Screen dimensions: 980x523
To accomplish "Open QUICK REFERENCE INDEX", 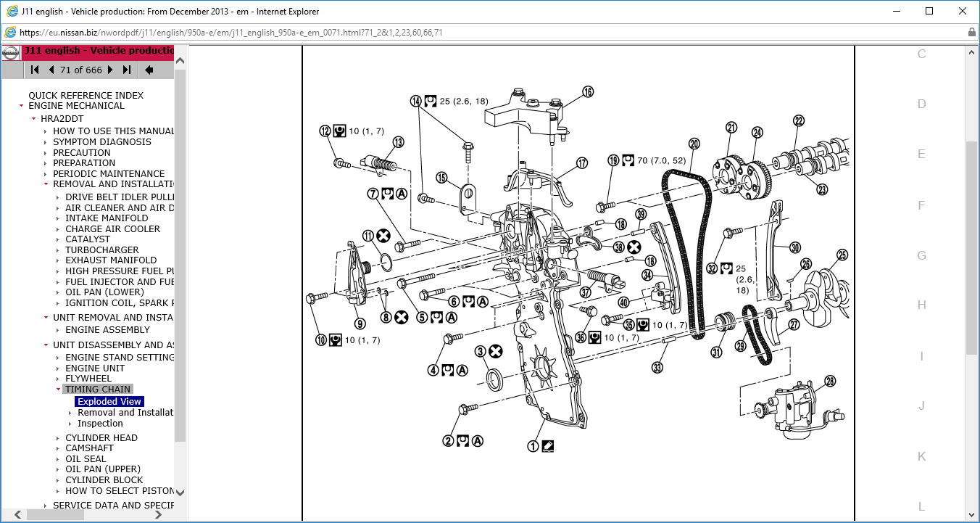I will [86, 96].
